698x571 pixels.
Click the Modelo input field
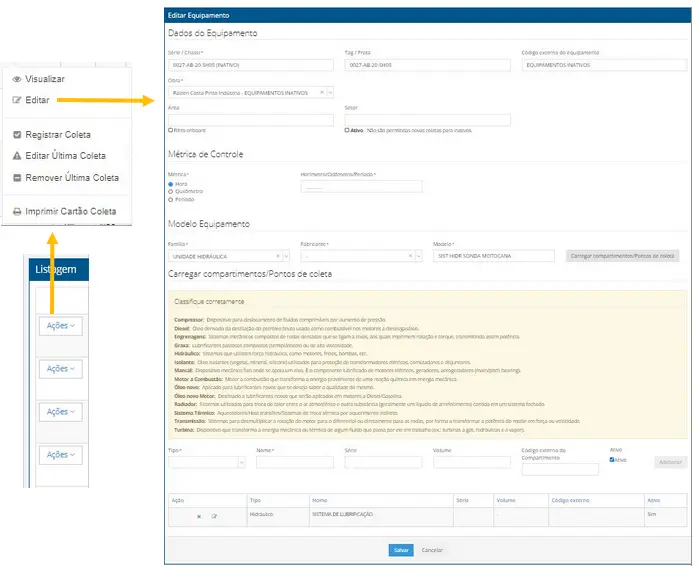(x=494, y=256)
